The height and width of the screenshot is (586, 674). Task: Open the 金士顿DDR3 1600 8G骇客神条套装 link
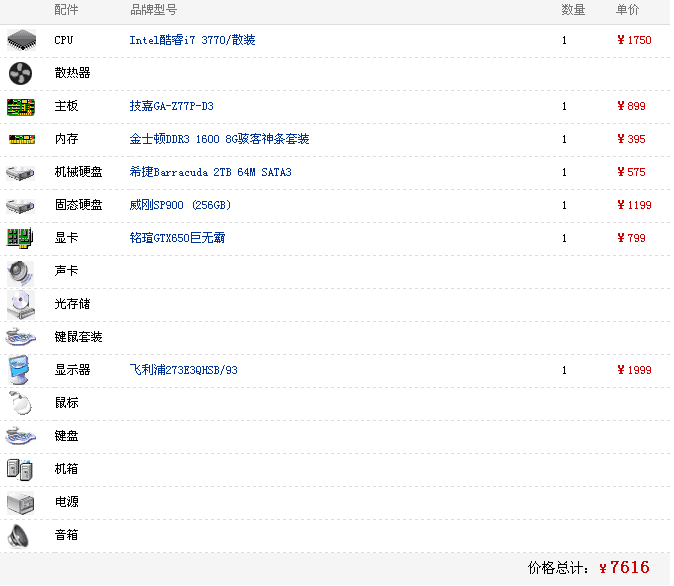(219, 139)
